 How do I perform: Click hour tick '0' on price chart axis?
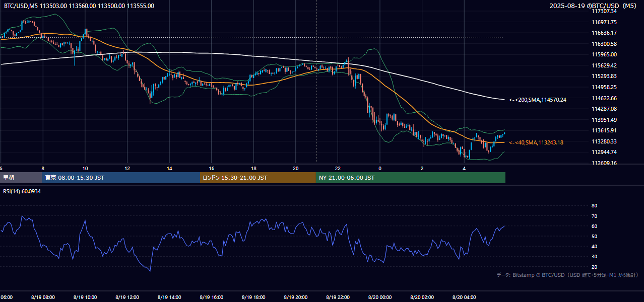380,168
